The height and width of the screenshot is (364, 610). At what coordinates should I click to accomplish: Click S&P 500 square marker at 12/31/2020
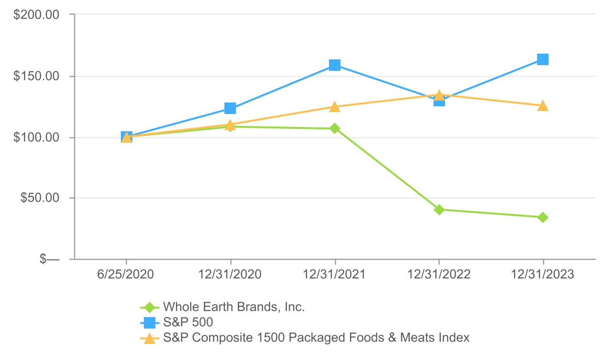tap(230, 108)
